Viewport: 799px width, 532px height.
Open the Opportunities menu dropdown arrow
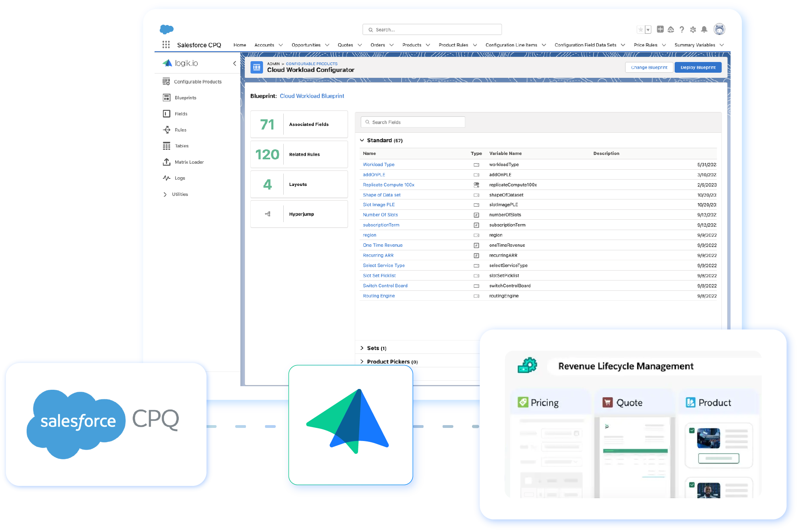coord(327,45)
